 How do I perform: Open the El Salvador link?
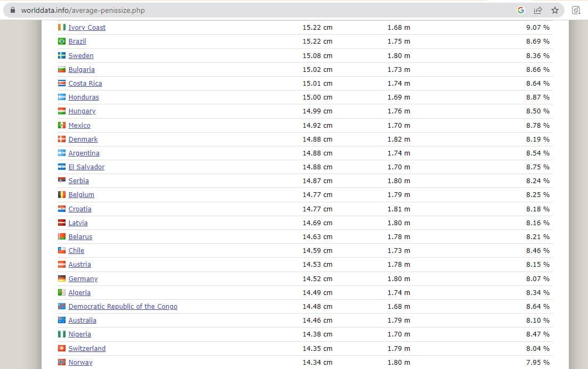(x=87, y=167)
